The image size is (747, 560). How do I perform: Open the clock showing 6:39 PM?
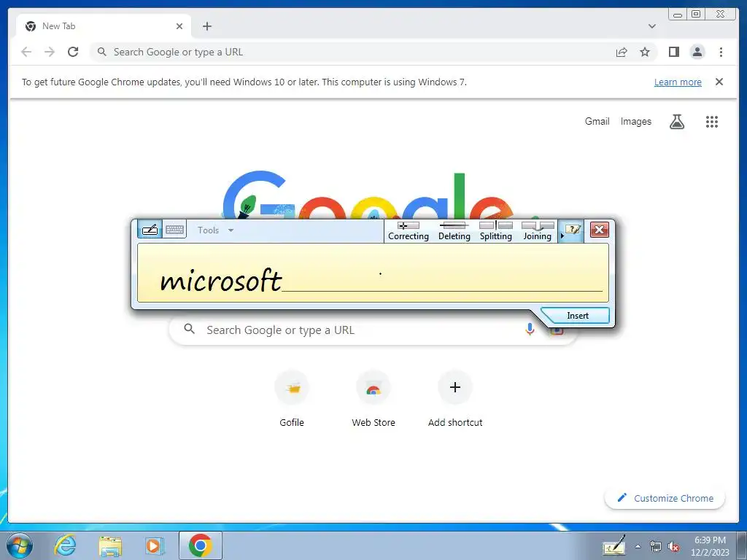point(710,545)
